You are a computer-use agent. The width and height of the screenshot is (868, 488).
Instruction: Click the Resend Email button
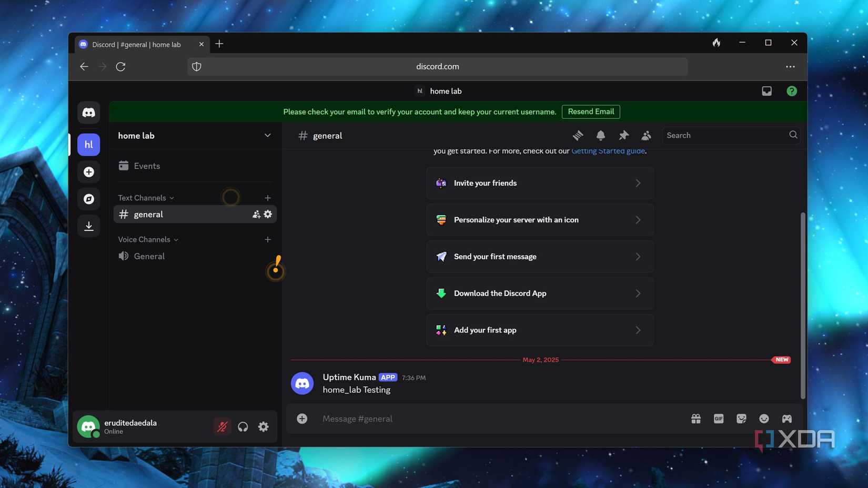click(591, 111)
